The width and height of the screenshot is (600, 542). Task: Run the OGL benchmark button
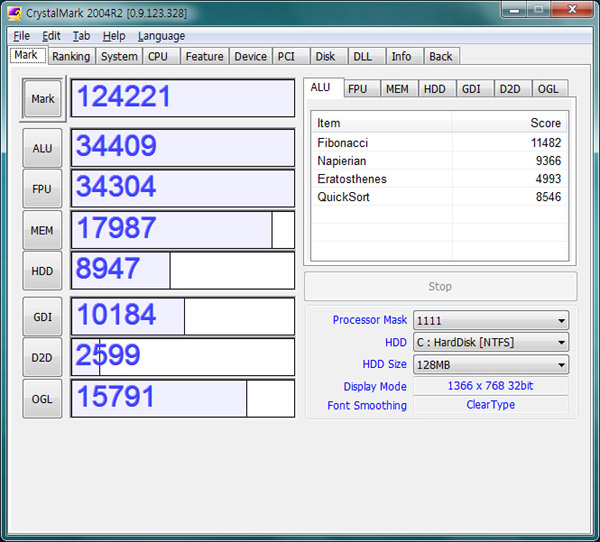coord(42,398)
